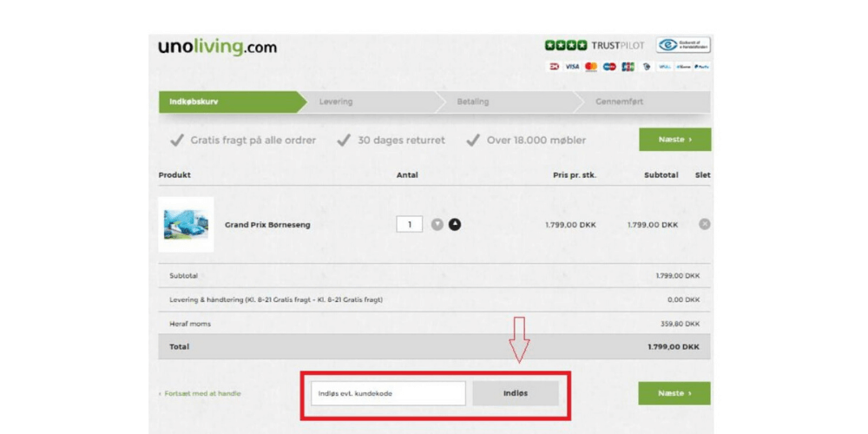The height and width of the screenshot is (434, 868).
Task: Select the Visa payment icon
Action: click(x=572, y=67)
